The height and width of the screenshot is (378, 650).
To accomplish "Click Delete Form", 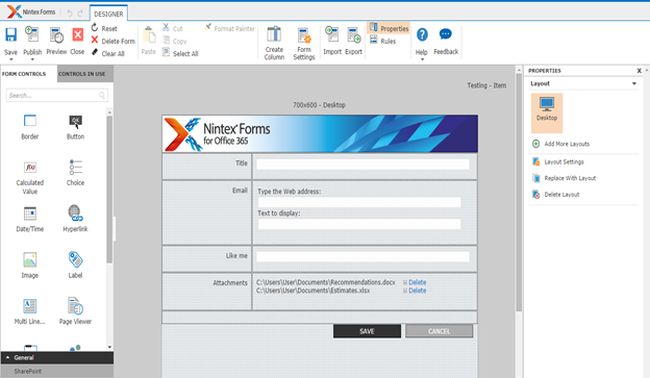I will (x=113, y=41).
